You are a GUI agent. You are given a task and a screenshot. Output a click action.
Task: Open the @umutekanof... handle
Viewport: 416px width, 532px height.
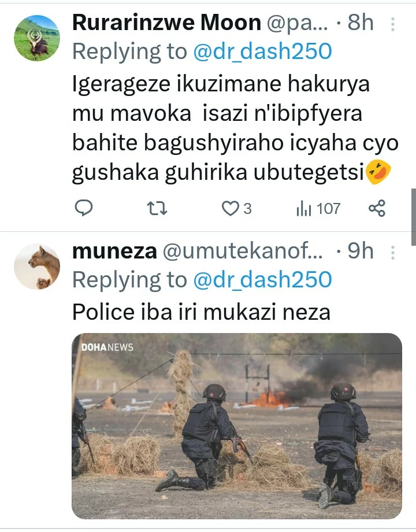(243, 252)
